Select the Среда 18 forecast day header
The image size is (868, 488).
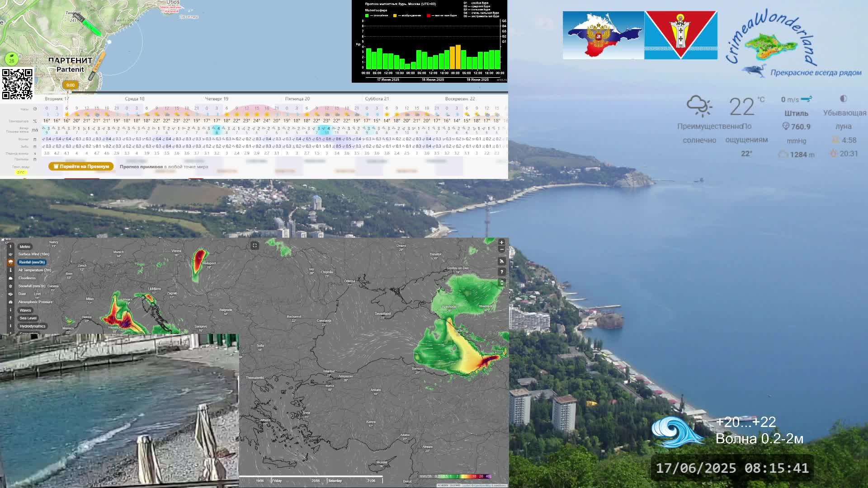coord(135,99)
